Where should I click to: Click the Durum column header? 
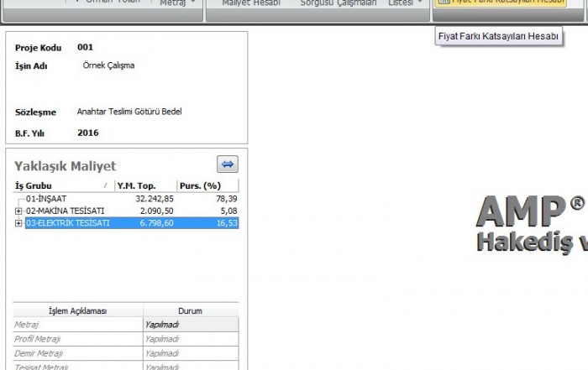190,310
